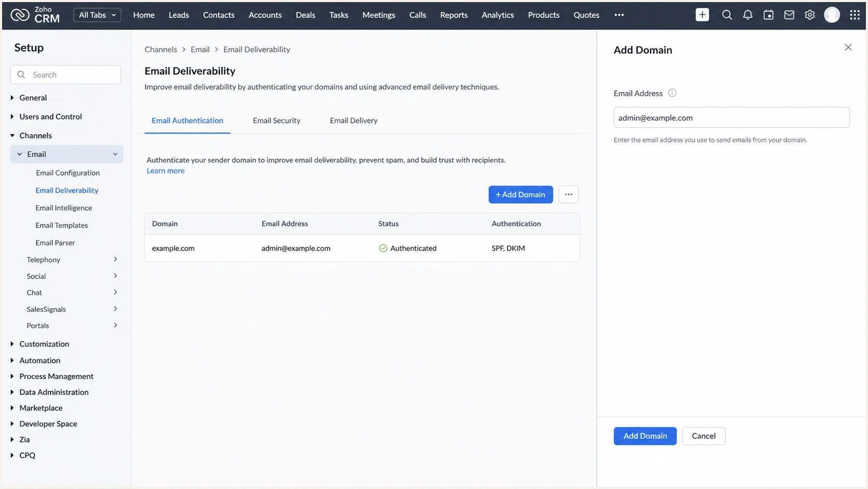
Task: Follow the Learn more link
Action: [x=166, y=170]
